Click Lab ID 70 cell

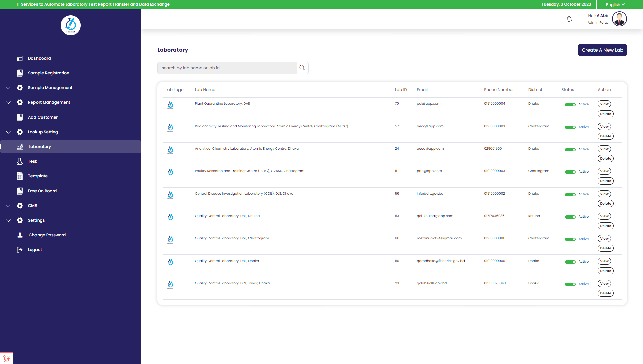tap(397, 104)
